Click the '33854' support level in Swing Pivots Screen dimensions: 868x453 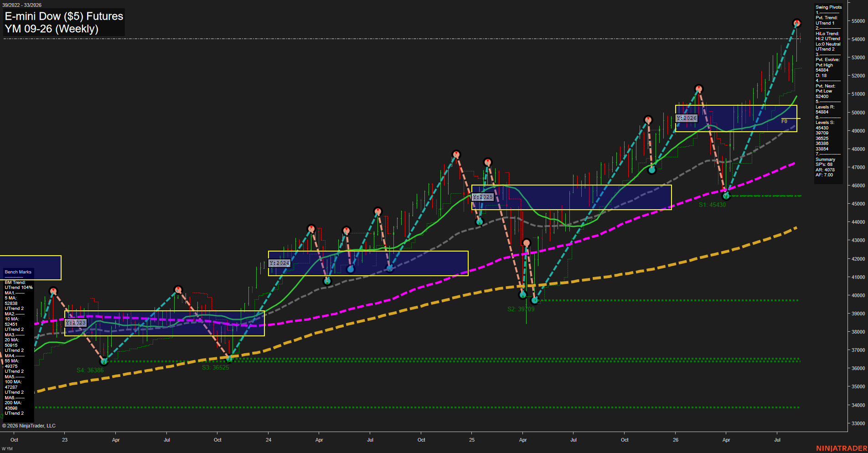(x=822, y=149)
